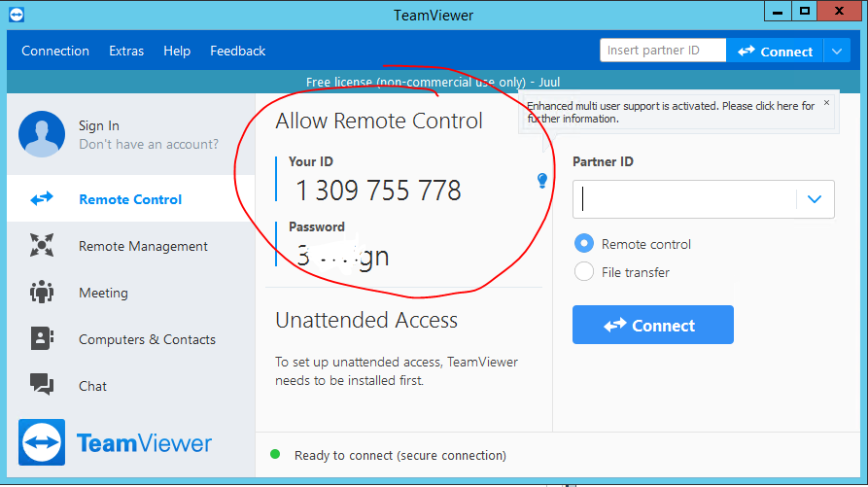Click the enhanced multi user support message
Image resolution: width=868 pixels, height=487 pixels.
click(671, 112)
